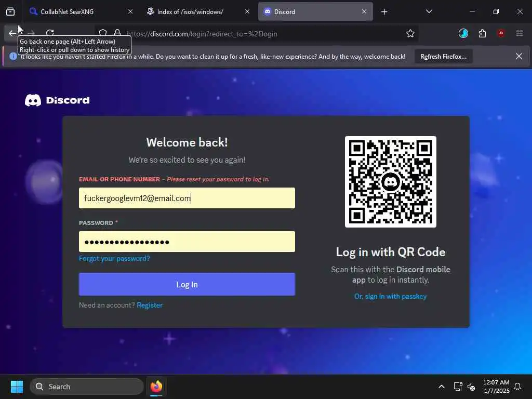
Task: Open the network status tray icon
Action: tap(458, 387)
